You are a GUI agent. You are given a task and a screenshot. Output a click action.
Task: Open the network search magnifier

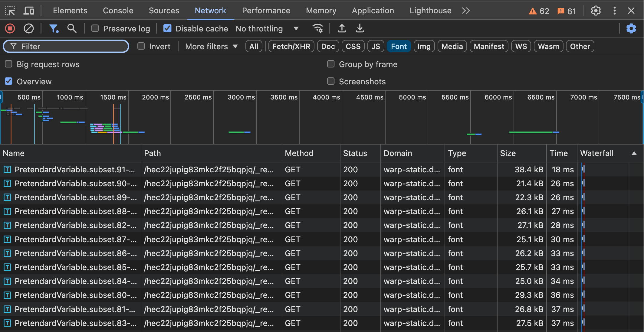[x=72, y=29]
